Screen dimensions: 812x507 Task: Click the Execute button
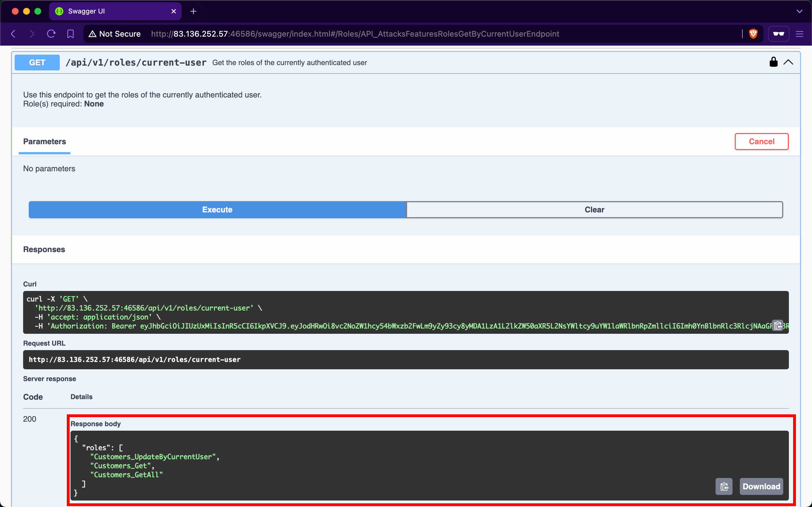pyautogui.click(x=217, y=210)
